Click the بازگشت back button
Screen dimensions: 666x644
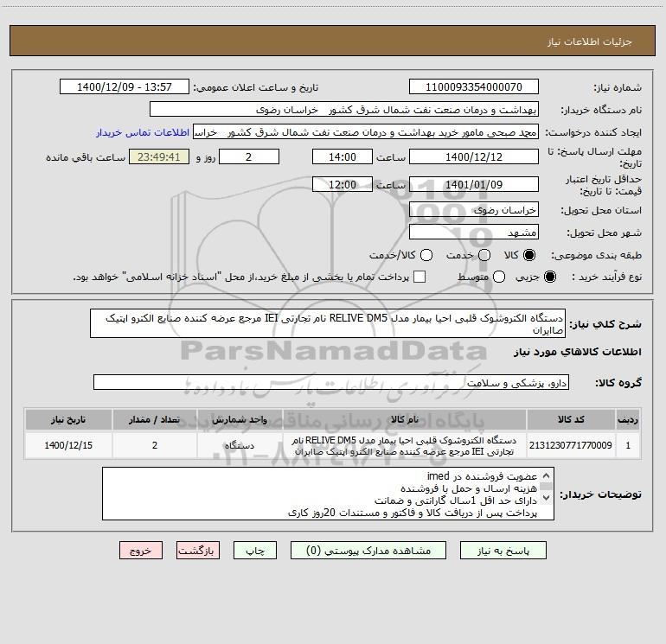198,551
